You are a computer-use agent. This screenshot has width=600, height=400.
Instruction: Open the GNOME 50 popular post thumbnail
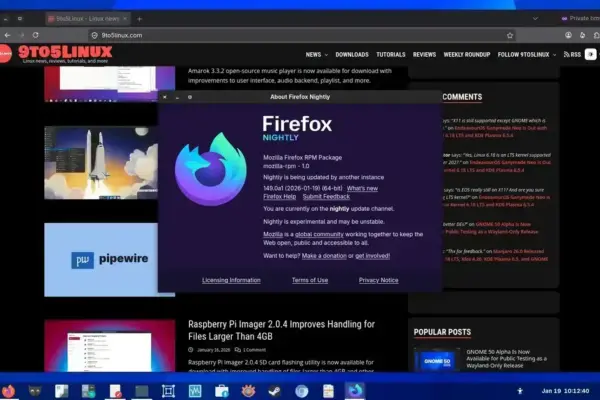(437, 360)
